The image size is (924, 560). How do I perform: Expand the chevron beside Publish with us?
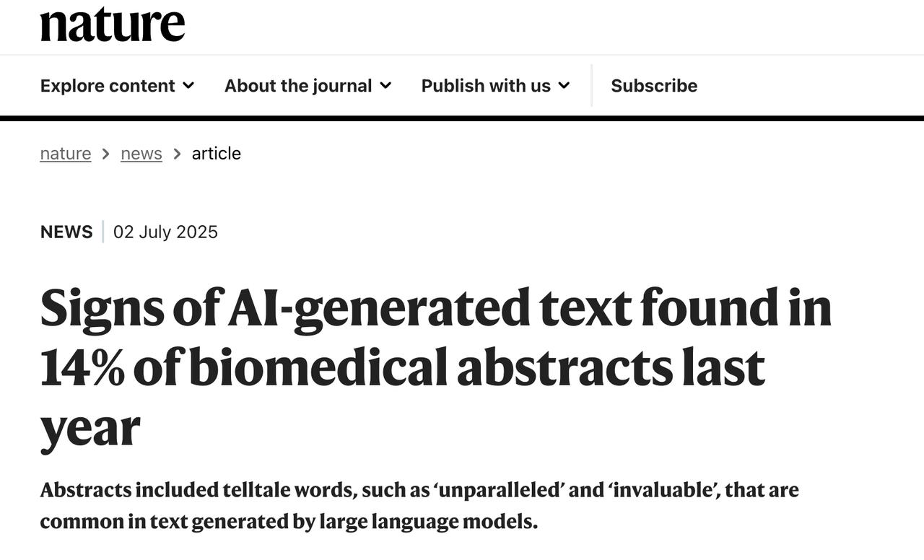pyautogui.click(x=564, y=86)
